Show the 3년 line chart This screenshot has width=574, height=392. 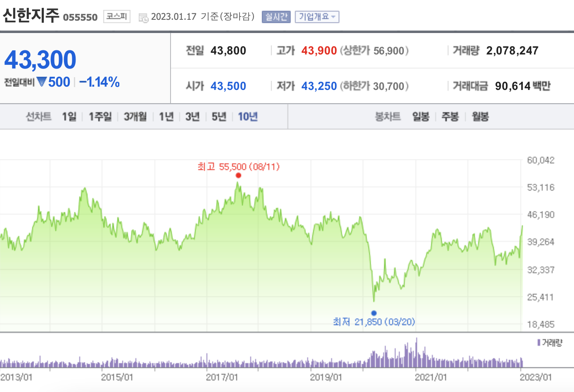pos(192,117)
